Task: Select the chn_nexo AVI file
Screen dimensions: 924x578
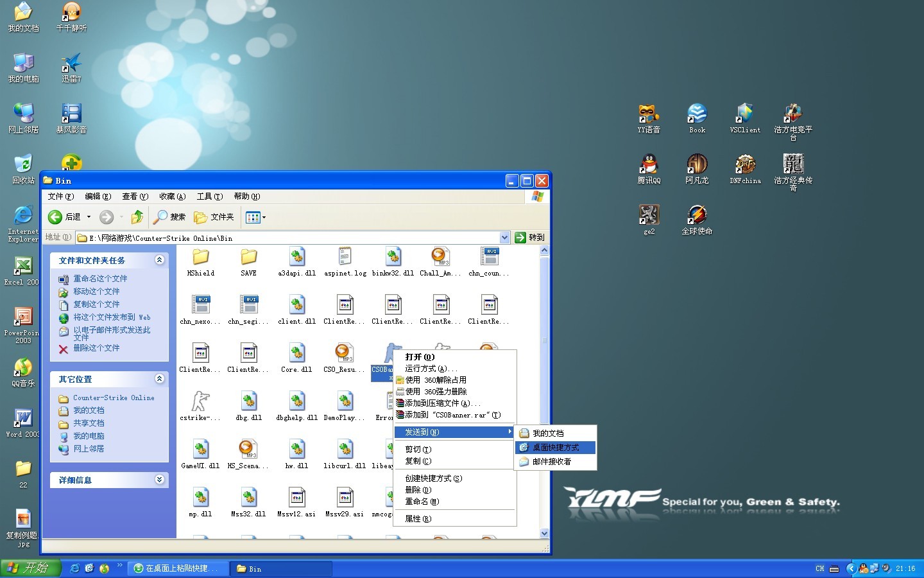Action: (x=200, y=310)
